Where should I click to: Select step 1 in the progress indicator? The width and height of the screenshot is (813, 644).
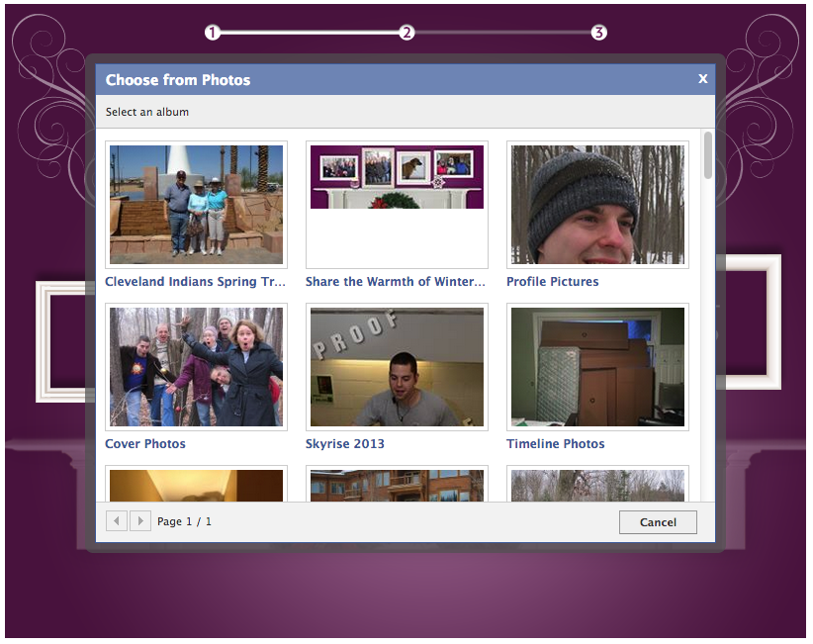click(x=212, y=33)
